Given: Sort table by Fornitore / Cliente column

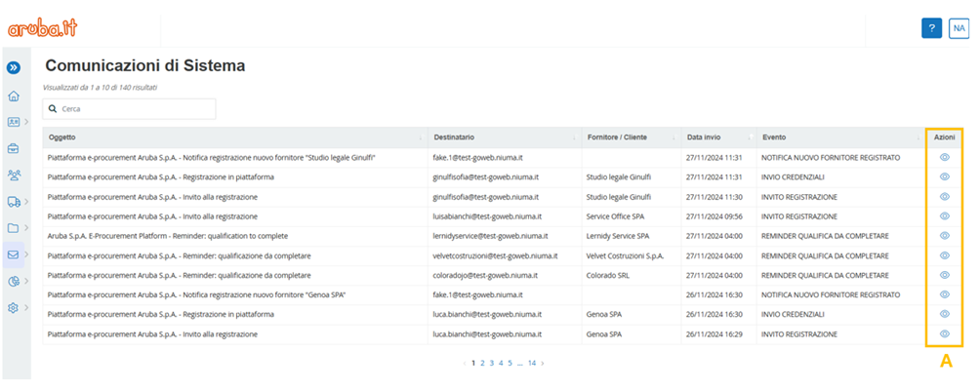Looking at the screenshot, I should (x=632, y=137).
